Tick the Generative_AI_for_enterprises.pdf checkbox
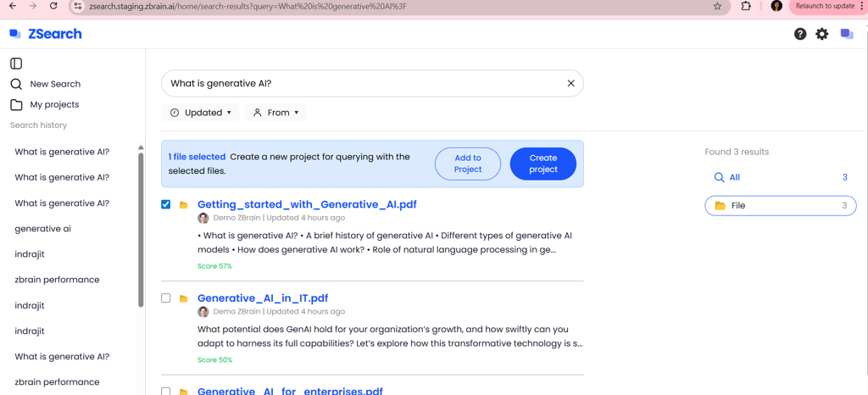 (x=166, y=391)
